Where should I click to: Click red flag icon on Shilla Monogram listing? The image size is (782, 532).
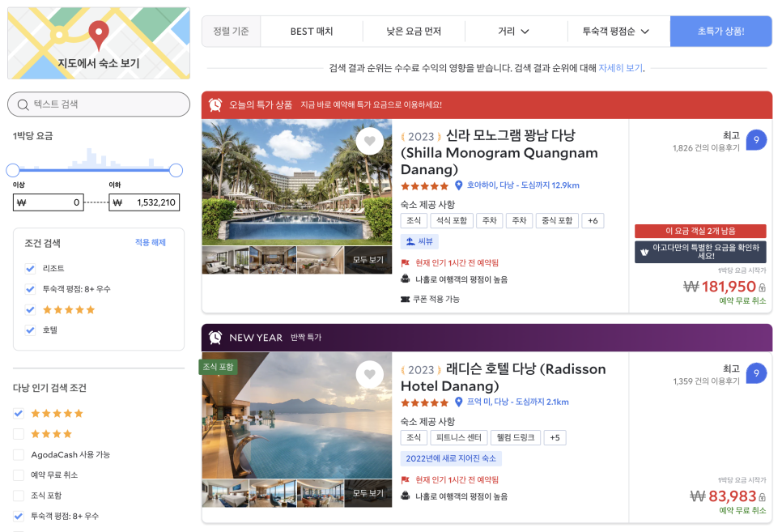tap(405, 263)
